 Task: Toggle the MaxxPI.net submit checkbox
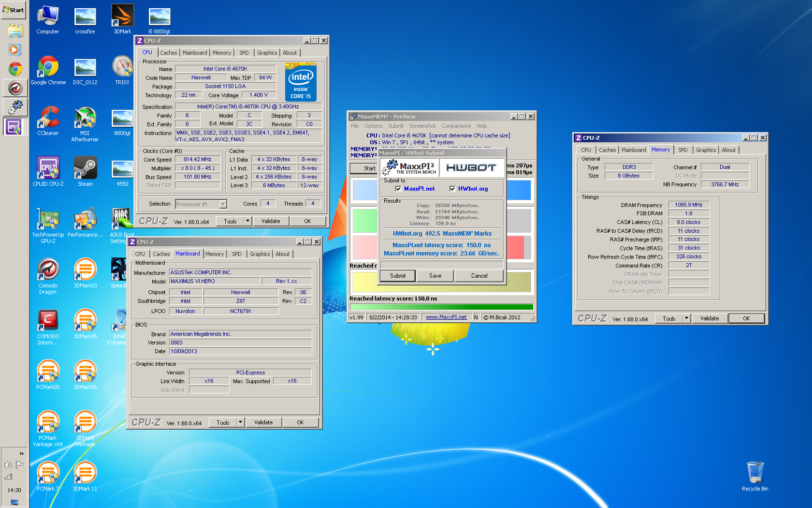(398, 189)
